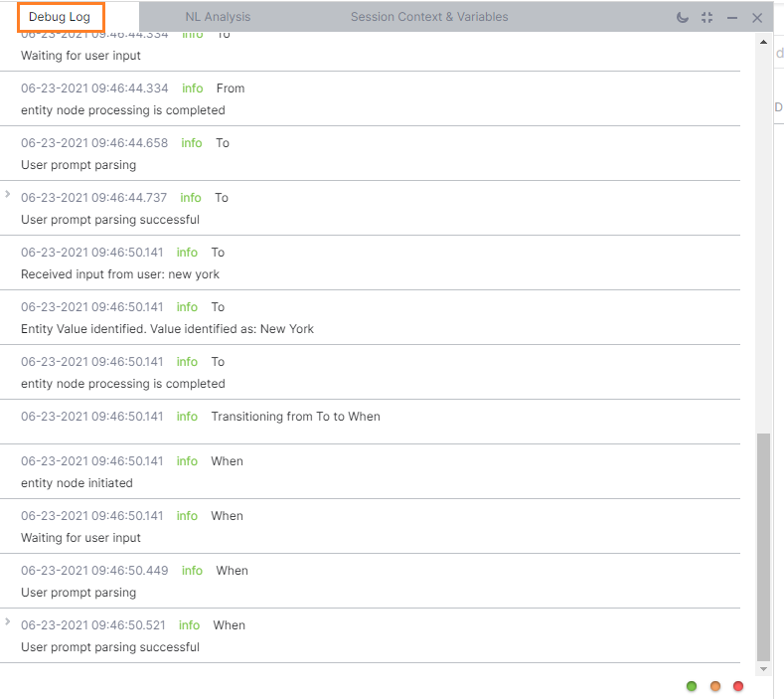The width and height of the screenshot is (784, 699).
Task: Click the 'Transitioning from To to When' log line
Action: (295, 417)
